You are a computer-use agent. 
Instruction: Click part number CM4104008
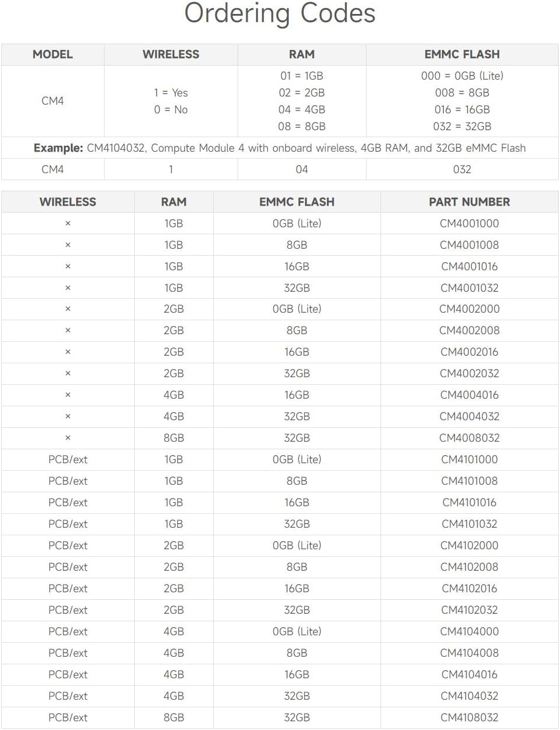[469, 653]
